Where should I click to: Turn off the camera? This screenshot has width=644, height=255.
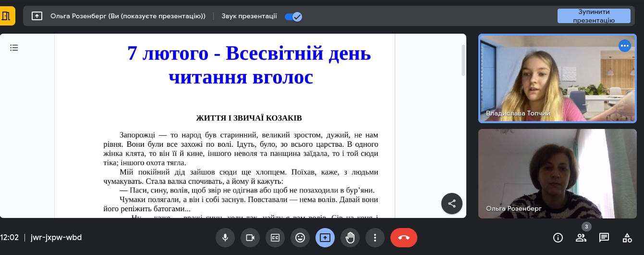coord(250,238)
